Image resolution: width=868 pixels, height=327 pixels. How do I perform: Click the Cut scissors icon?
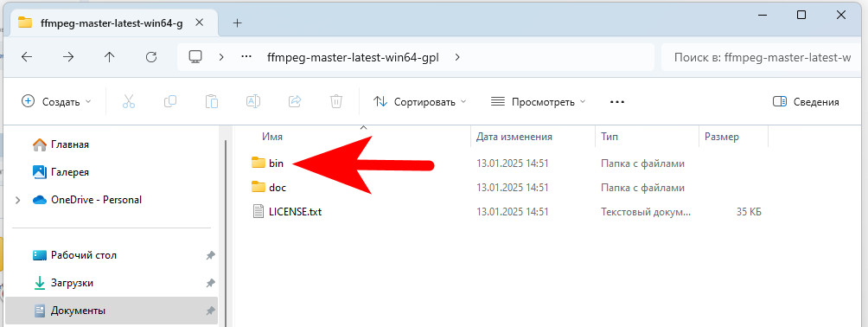129,101
